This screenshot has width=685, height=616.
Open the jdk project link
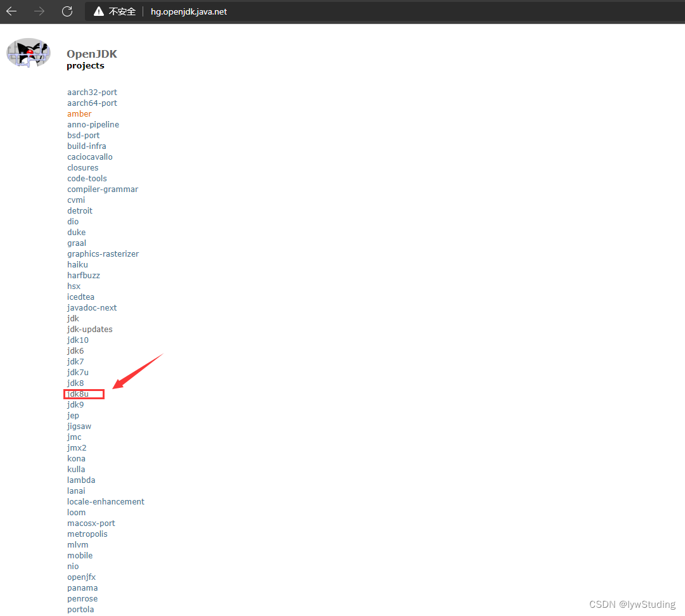(x=74, y=319)
